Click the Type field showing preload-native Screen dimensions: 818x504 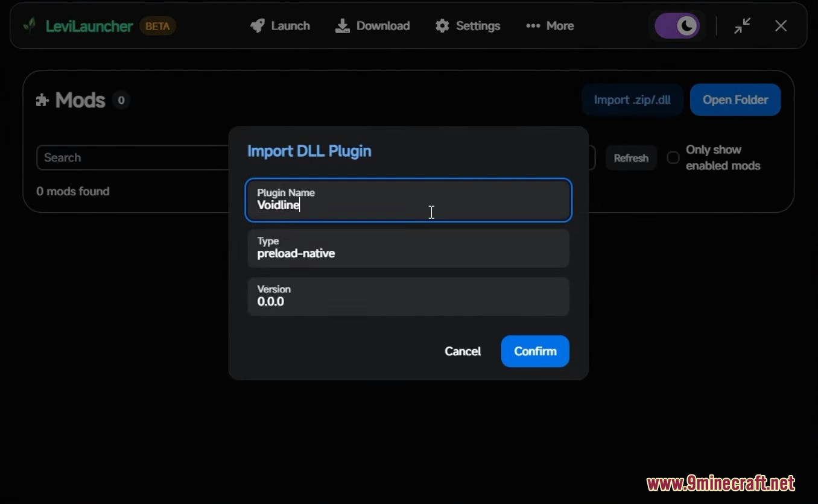[x=408, y=248]
